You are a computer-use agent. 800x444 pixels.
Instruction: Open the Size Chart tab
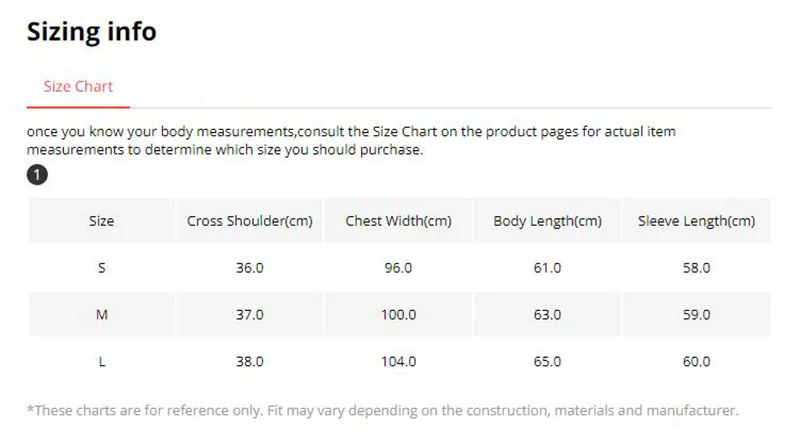pyautogui.click(x=78, y=86)
